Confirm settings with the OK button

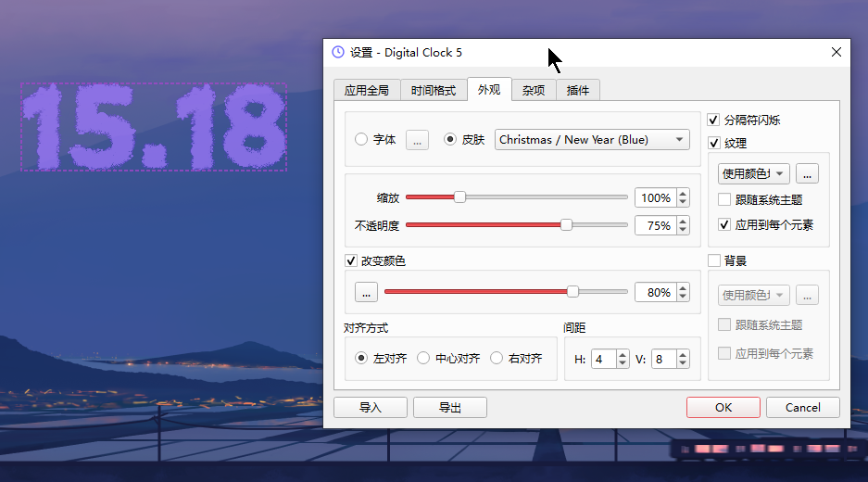coord(723,407)
